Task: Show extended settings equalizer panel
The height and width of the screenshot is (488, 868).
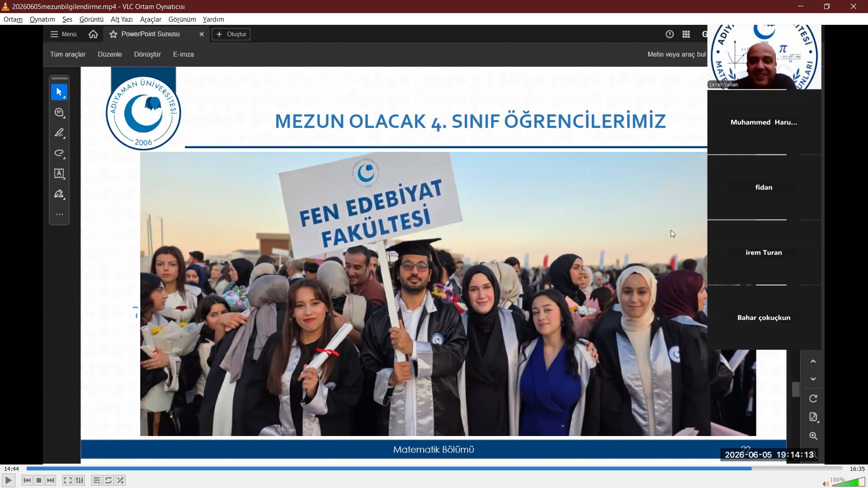Action: (80, 480)
